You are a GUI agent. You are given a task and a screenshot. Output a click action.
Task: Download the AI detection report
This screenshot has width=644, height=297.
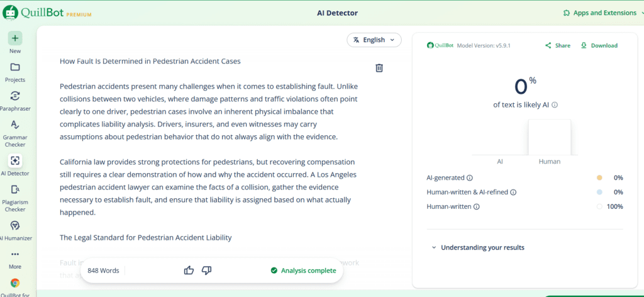(x=599, y=45)
